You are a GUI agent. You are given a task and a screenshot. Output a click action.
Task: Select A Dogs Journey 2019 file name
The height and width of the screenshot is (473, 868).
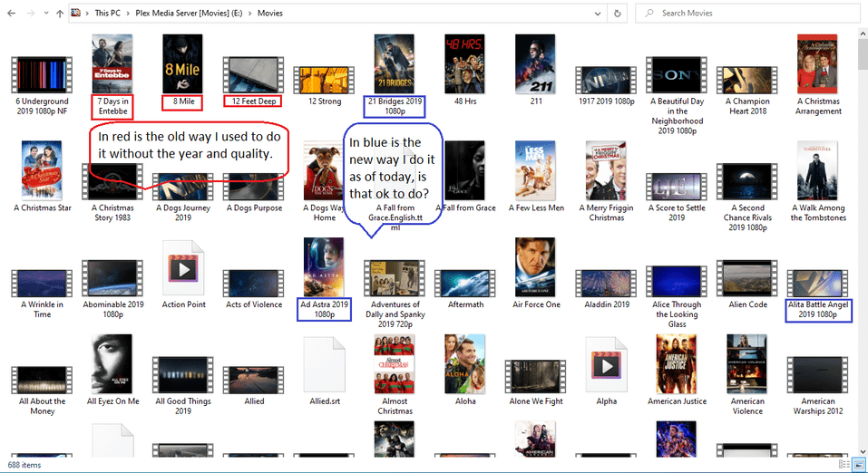pyautogui.click(x=182, y=212)
